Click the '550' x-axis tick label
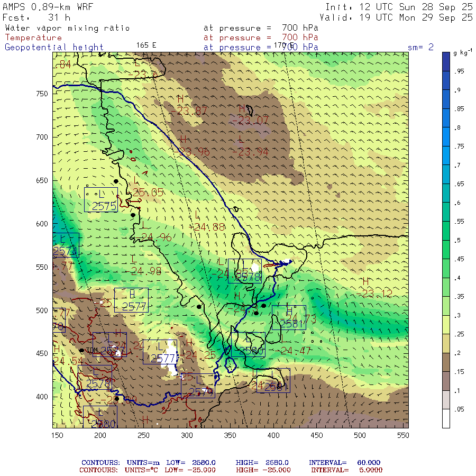 point(403,435)
